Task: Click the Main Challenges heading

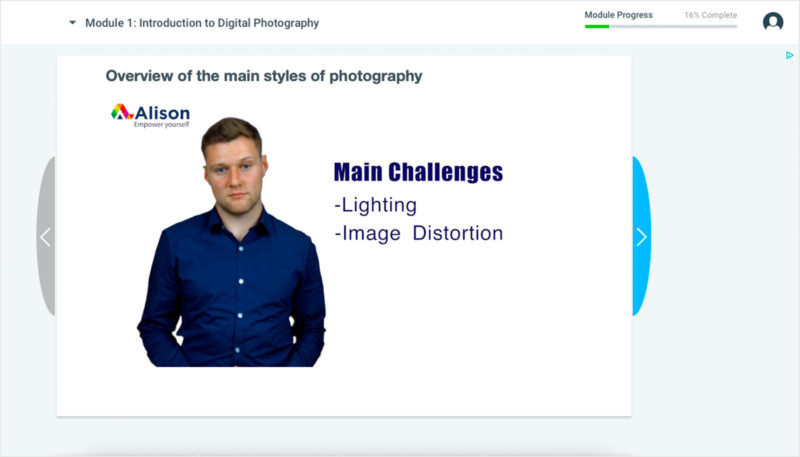Action: [x=418, y=172]
